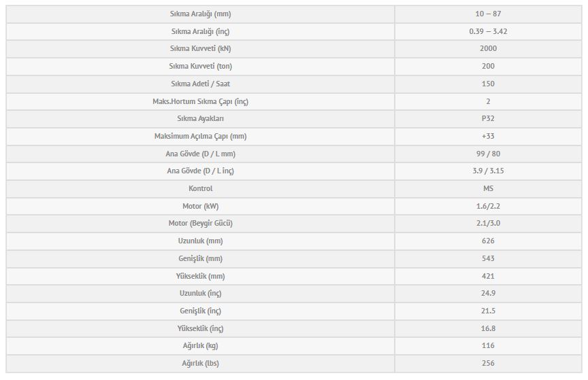The height and width of the screenshot is (380, 588).
Task: Select the 200 ton value cell
Action: 488,66
